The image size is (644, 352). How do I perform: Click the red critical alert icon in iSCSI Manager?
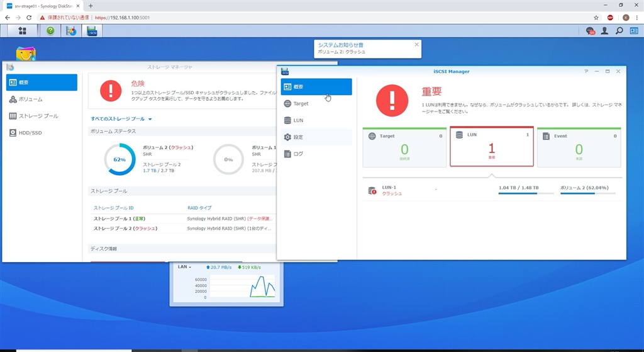pyautogui.click(x=392, y=101)
